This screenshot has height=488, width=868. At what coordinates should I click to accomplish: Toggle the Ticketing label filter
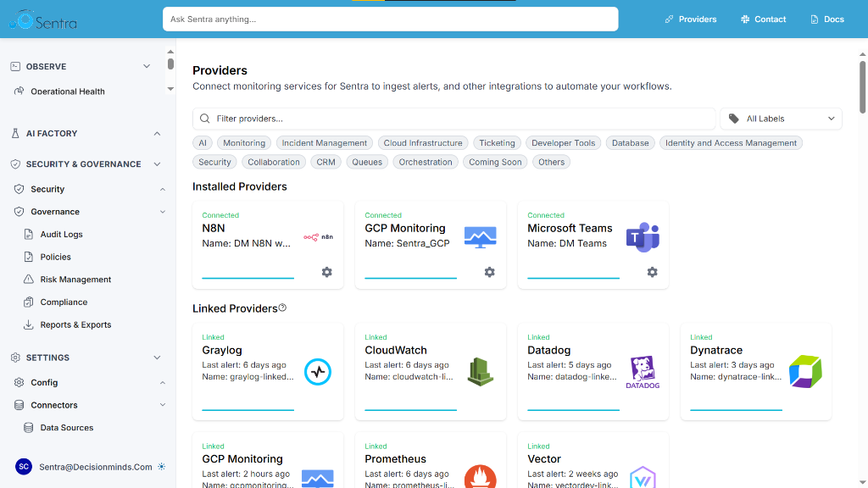[497, 142]
